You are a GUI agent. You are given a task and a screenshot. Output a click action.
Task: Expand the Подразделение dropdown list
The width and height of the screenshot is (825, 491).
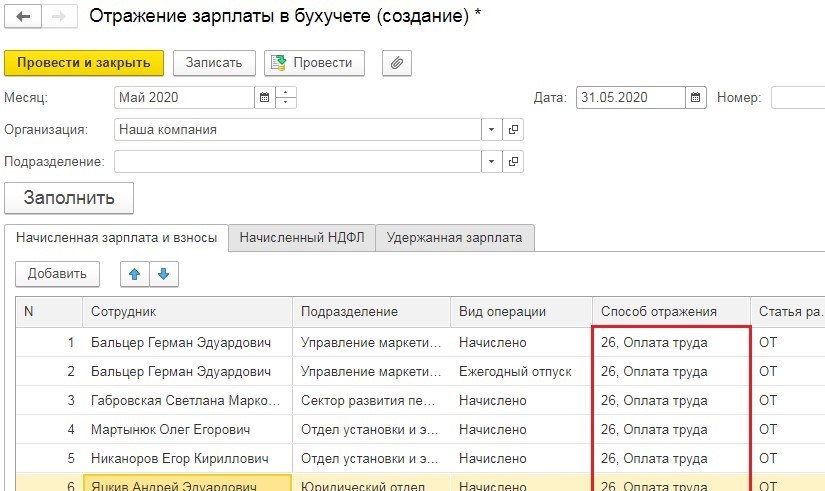pos(491,161)
